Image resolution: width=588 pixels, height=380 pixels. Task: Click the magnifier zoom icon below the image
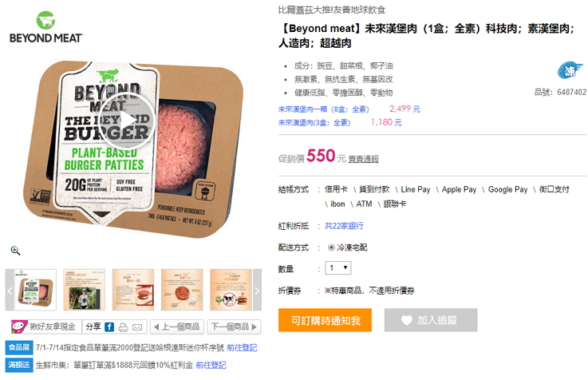[15, 251]
